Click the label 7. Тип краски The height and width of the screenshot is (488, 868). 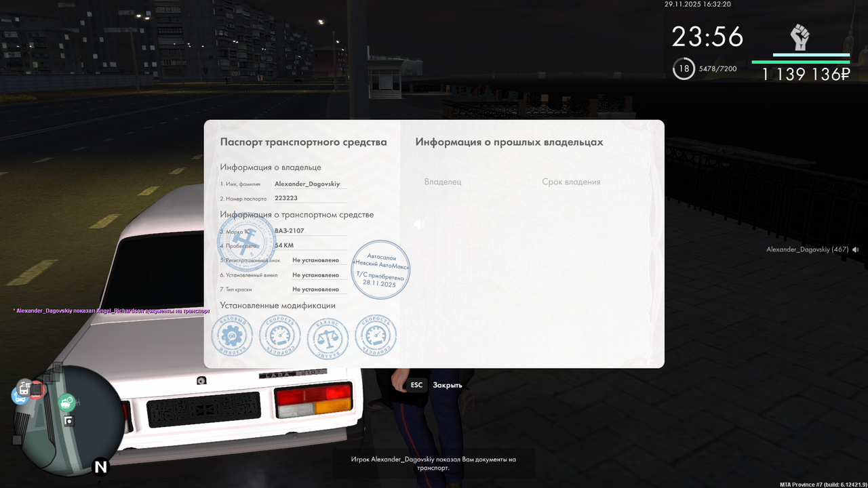235,289
